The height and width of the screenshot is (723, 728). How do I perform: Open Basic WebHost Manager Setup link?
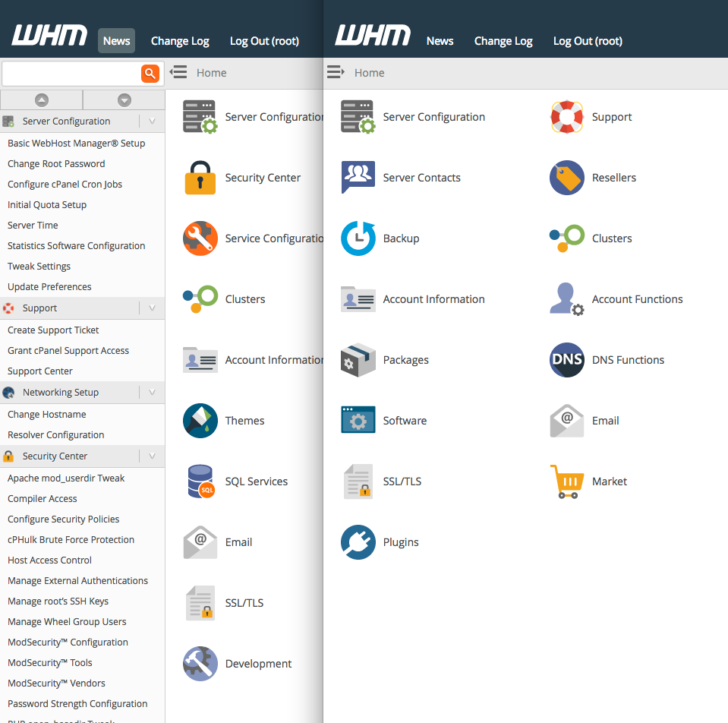(77, 144)
